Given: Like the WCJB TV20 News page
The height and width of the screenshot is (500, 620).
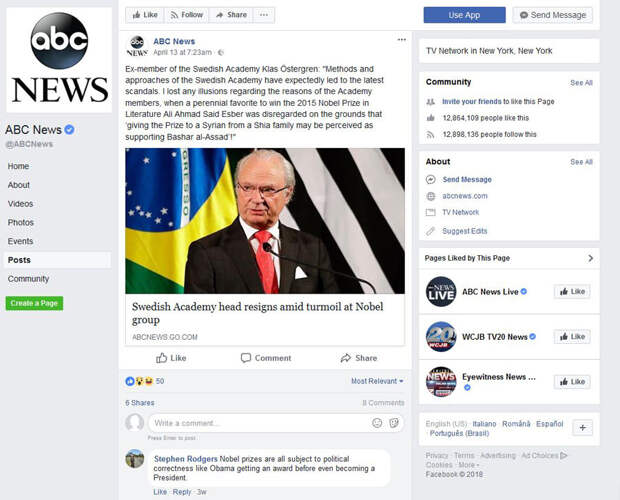Looking at the screenshot, I should point(572,337).
